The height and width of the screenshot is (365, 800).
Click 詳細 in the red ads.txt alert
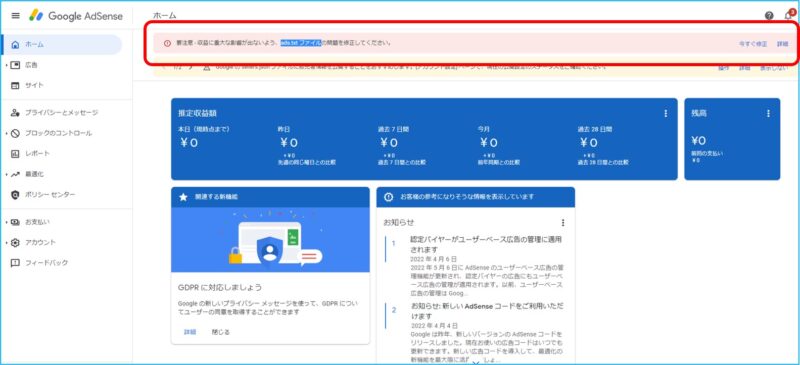pyautogui.click(x=782, y=44)
